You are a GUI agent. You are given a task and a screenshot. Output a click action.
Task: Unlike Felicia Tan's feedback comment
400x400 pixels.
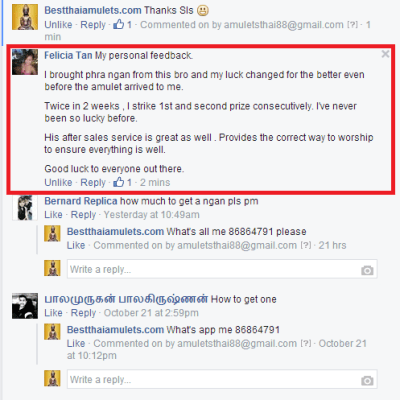tap(58, 182)
